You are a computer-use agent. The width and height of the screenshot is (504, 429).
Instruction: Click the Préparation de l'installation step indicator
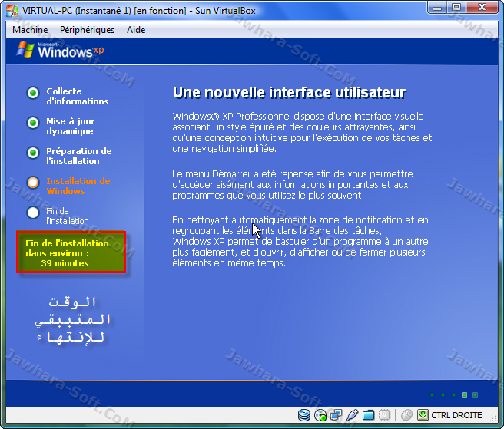[33, 153]
